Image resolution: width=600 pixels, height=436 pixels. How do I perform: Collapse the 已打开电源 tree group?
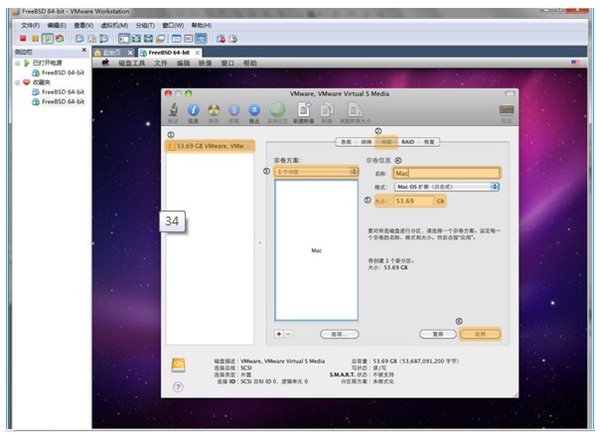18,63
